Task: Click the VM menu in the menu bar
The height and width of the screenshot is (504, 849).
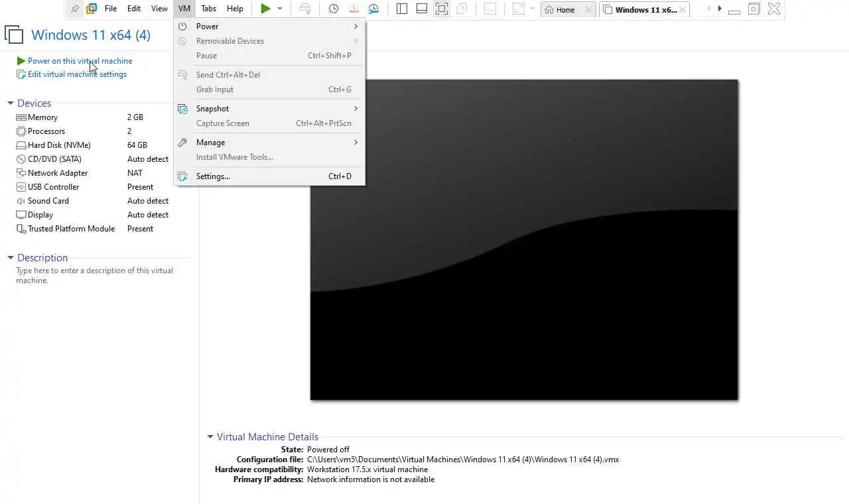Action: (184, 9)
